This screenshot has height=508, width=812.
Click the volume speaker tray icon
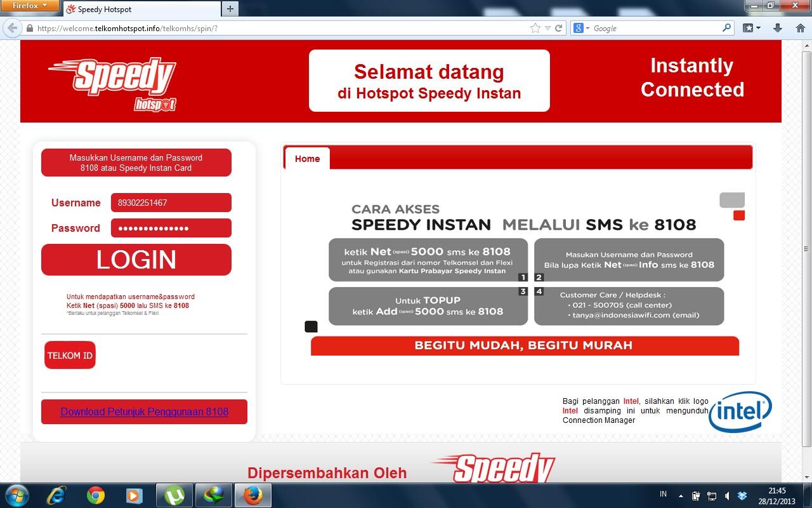(x=727, y=496)
